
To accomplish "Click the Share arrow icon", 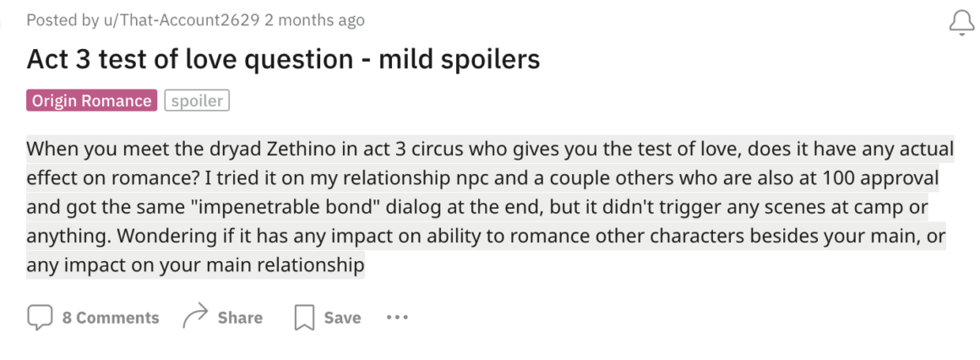I will [195, 318].
